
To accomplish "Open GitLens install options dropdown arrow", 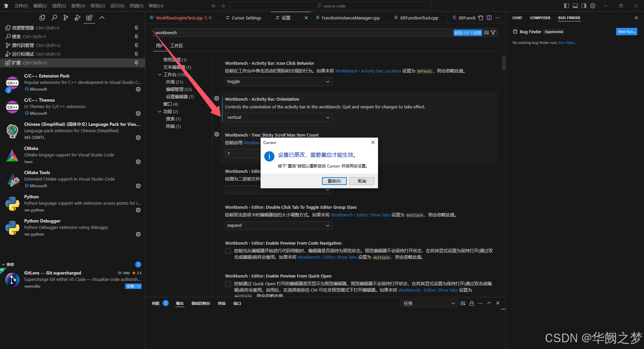I will click(x=139, y=286).
